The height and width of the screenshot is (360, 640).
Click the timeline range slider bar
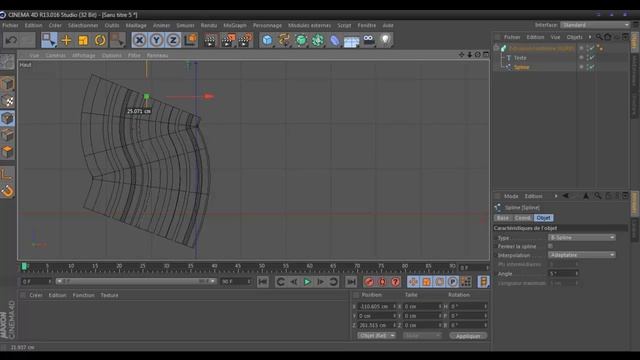136,281
